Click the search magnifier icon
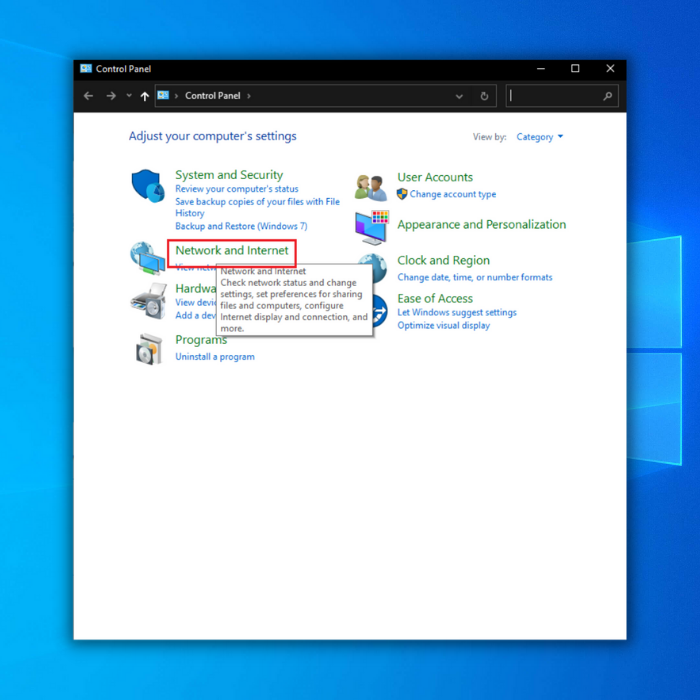Image resolution: width=700 pixels, height=700 pixels. (607, 96)
